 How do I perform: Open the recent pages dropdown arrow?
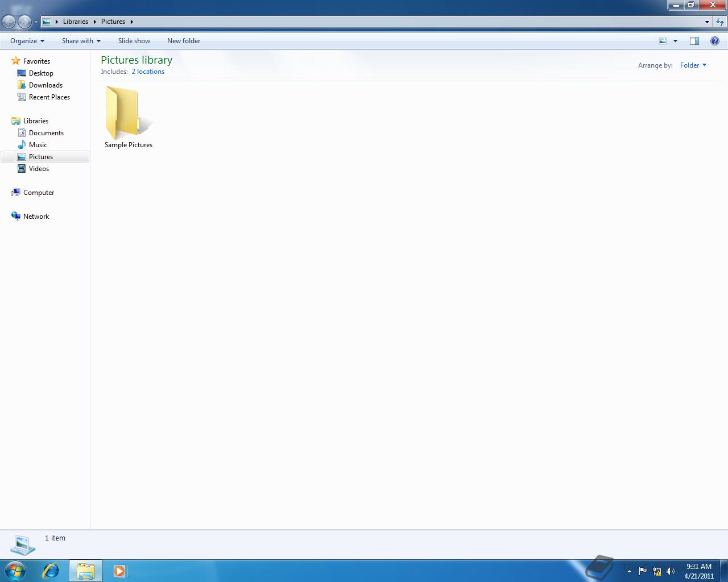[36, 22]
